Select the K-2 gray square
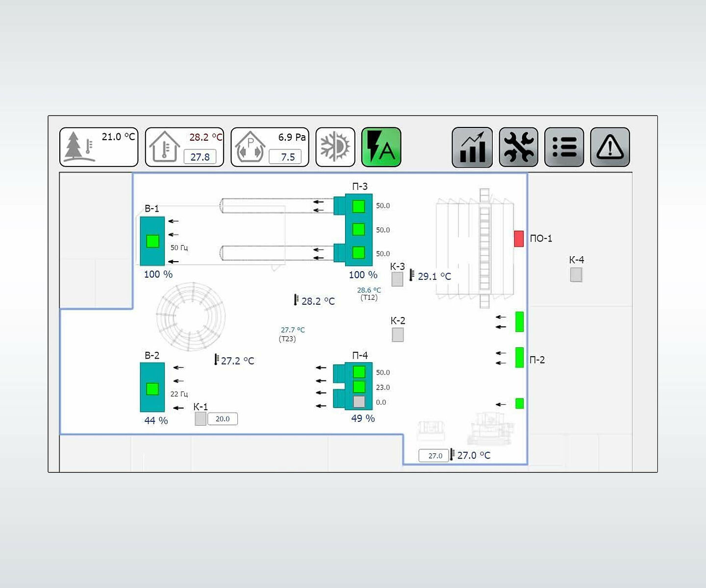706x588 pixels. [398, 335]
